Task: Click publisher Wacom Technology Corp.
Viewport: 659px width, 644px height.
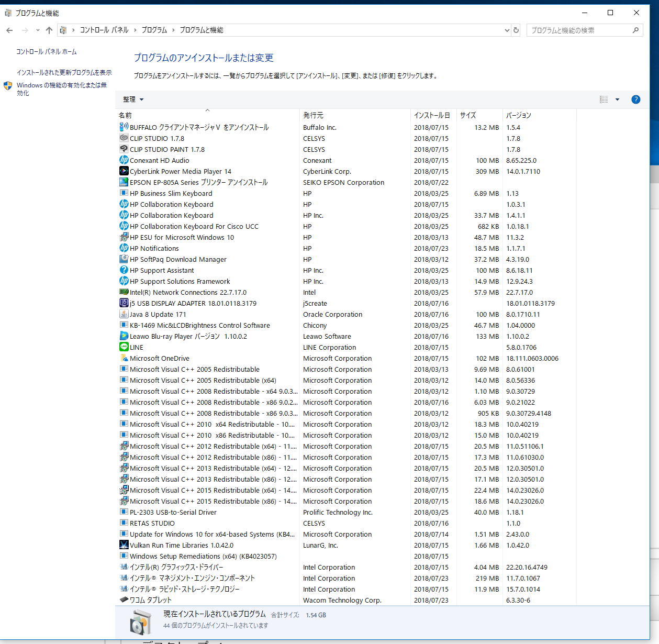Action: coord(342,601)
